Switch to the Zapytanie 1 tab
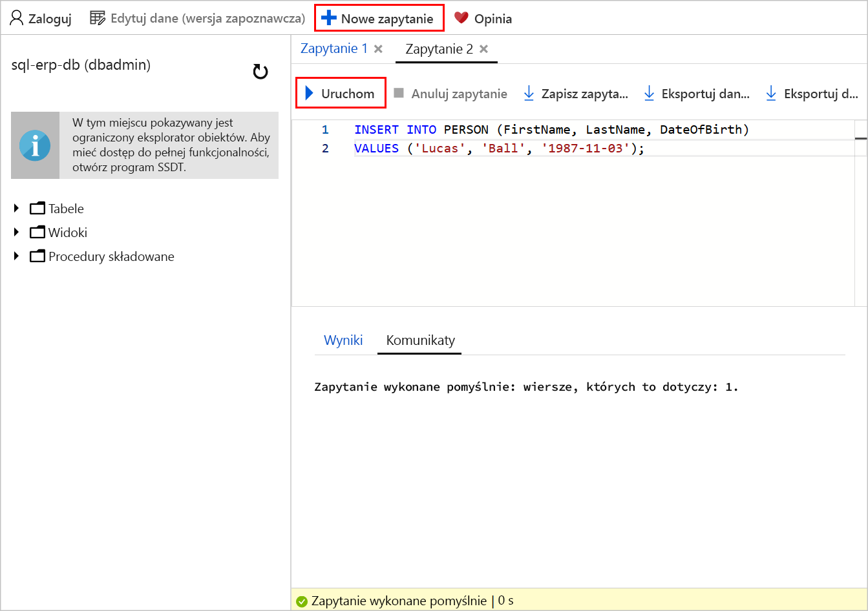868x611 pixels. (x=334, y=48)
